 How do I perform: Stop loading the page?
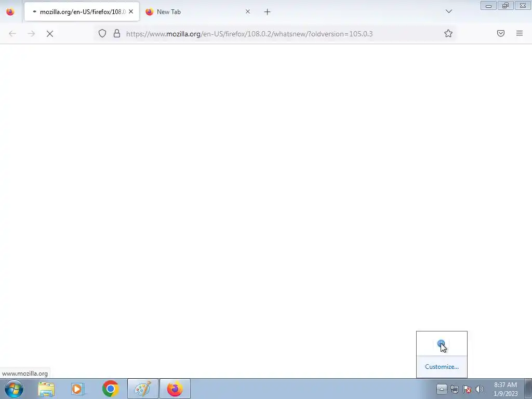point(50,34)
